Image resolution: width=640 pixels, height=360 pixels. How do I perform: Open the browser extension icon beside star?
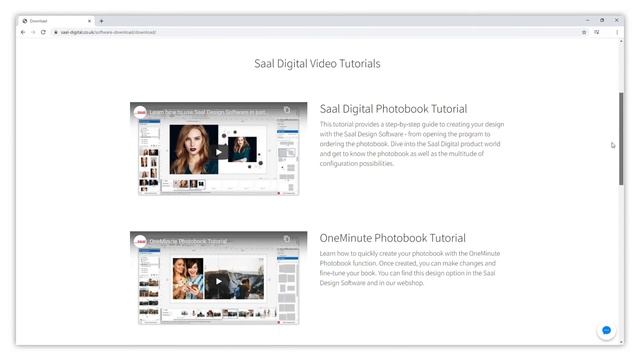(x=597, y=32)
